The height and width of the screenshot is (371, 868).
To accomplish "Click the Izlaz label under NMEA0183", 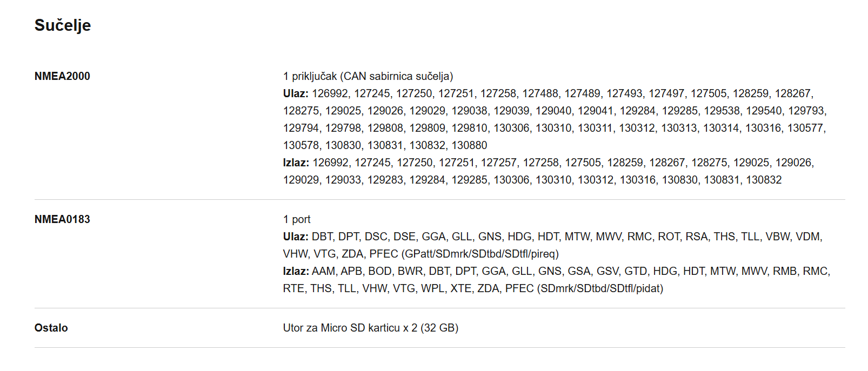I will pyautogui.click(x=296, y=271).
